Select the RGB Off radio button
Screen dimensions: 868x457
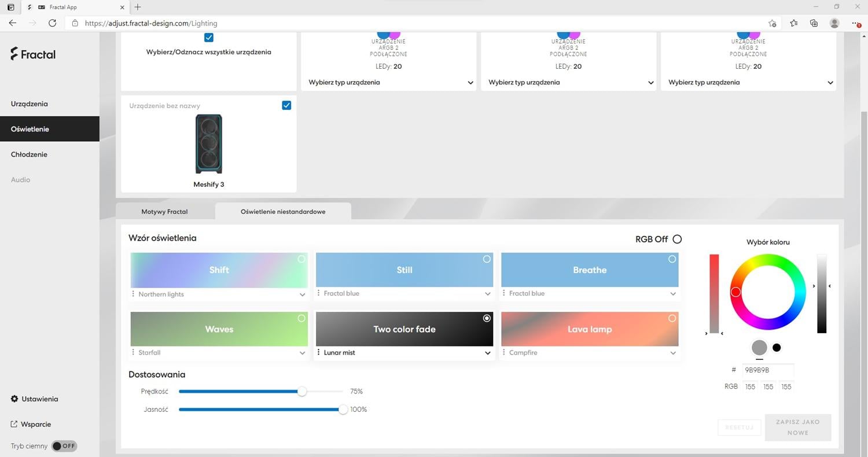tap(677, 239)
